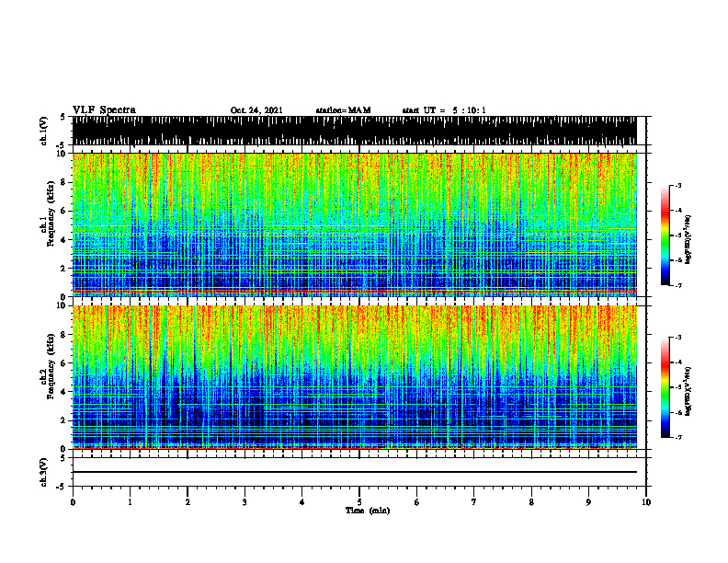Click the 2 kHz tick label on ch.1 axis
This screenshot has height=563, width=728.
pos(64,269)
